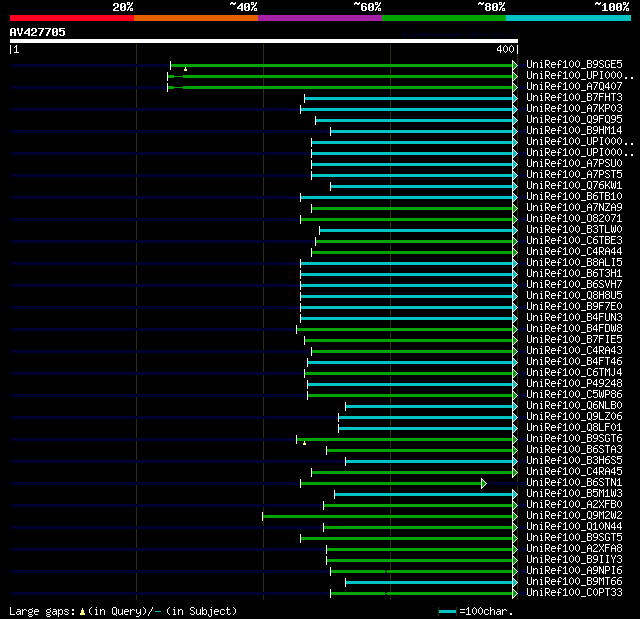Click the cyan alignment bar for B7FHT3

click(409, 98)
